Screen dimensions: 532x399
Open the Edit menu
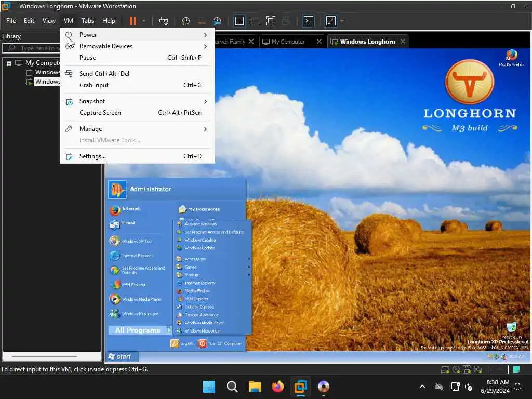(x=29, y=21)
